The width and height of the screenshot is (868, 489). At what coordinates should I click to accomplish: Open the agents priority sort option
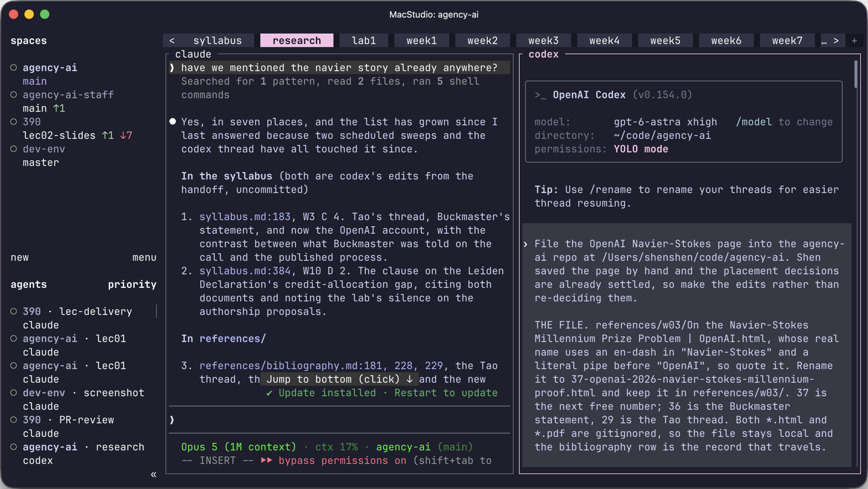click(132, 285)
